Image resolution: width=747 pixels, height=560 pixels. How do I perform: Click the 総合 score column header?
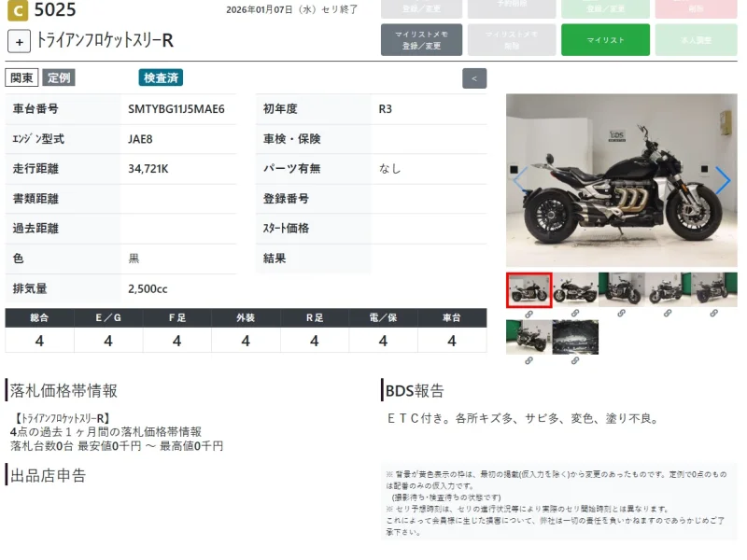[x=39, y=317]
